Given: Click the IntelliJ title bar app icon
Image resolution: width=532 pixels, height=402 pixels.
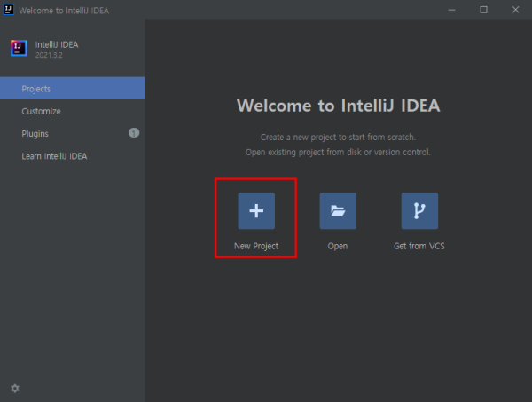Looking at the screenshot, I should coord(9,10).
